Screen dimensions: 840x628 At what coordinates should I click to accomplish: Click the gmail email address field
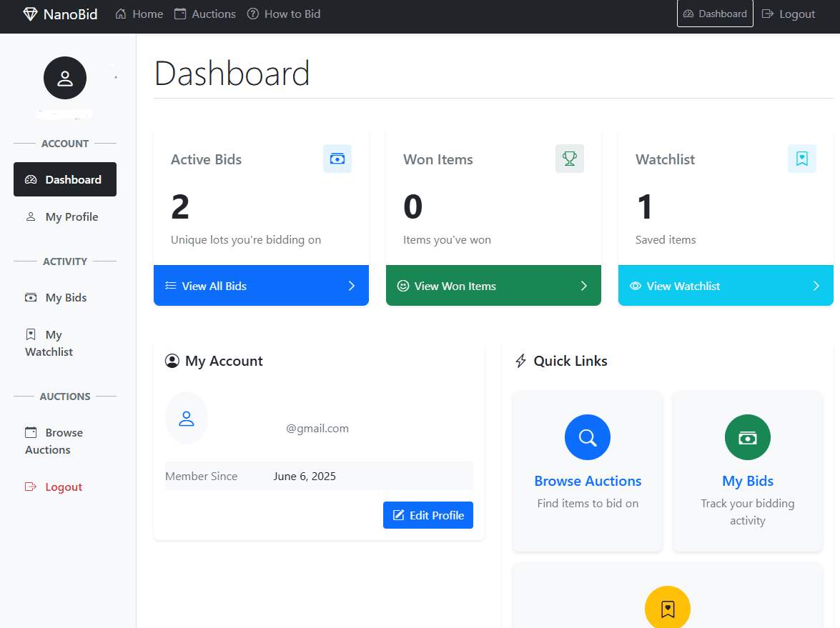[317, 428]
